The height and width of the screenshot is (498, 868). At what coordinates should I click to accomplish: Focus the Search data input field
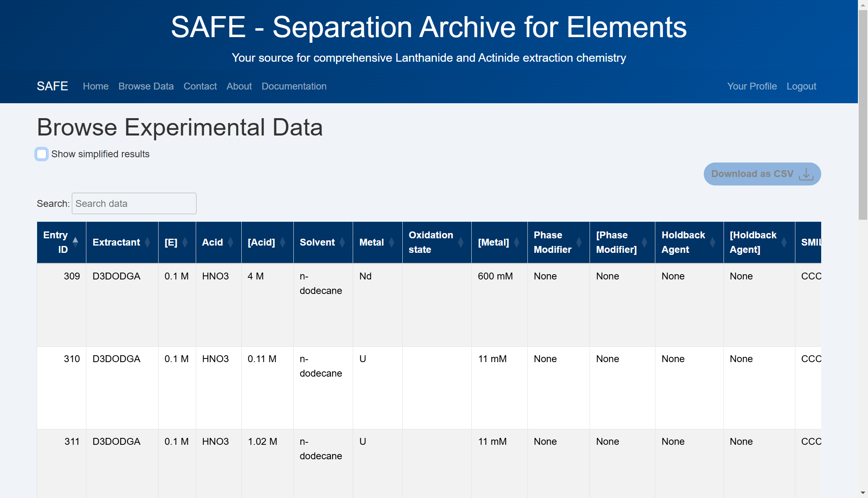coord(134,204)
